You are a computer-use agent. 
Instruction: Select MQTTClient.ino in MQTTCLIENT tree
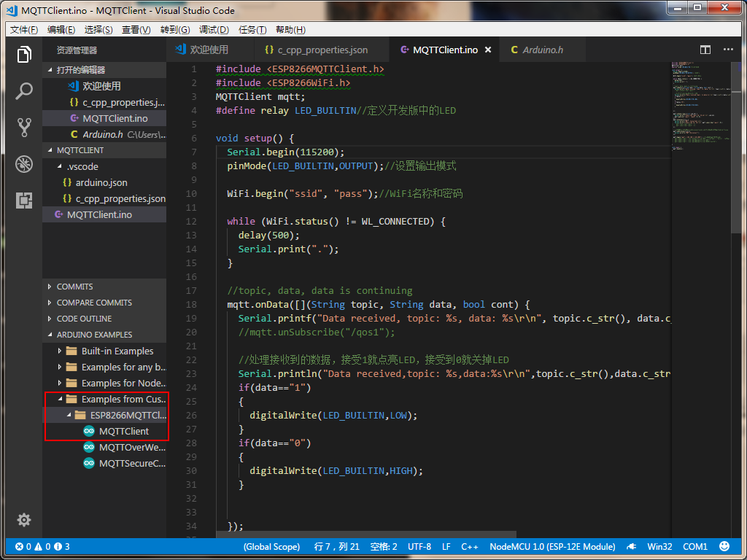coord(104,215)
